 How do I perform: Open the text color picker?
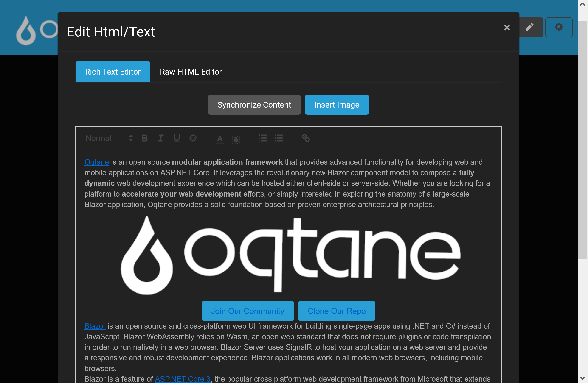tap(220, 139)
